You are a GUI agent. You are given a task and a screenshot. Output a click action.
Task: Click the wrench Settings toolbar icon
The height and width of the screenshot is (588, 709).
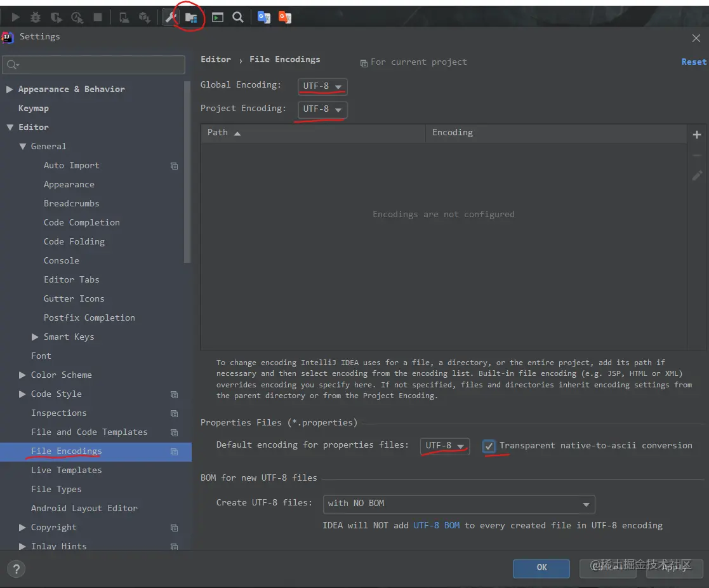171,17
